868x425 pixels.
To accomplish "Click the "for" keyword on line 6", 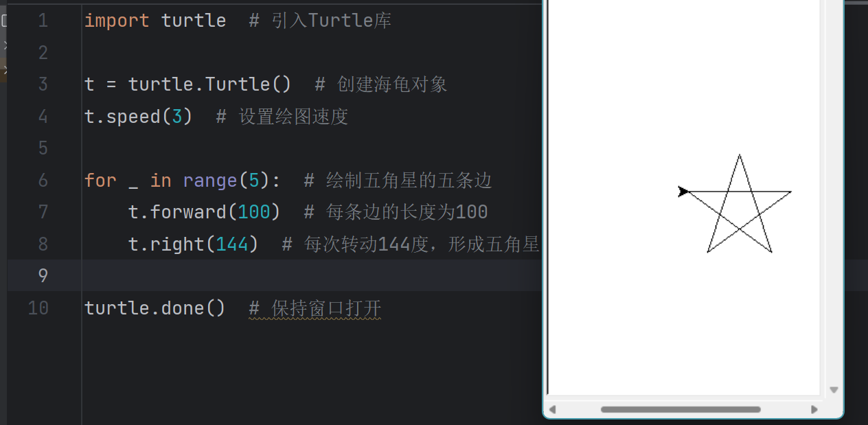I will click(100, 181).
